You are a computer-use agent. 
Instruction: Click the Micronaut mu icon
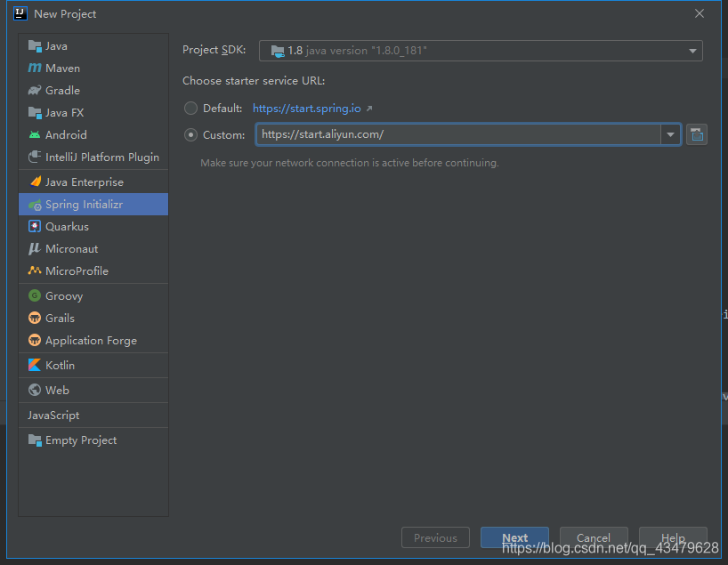pos(35,249)
